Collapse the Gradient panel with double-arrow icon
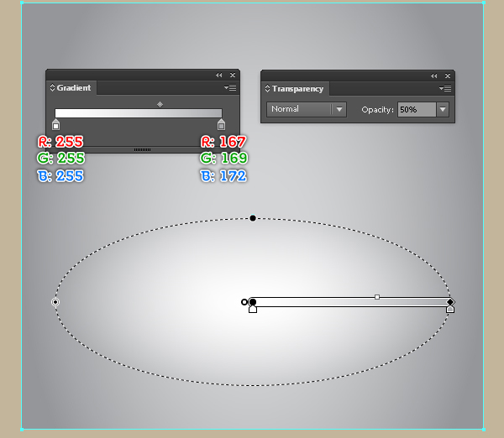Image resolution: width=504 pixels, height=438 pixels. (x=219, y=76)
